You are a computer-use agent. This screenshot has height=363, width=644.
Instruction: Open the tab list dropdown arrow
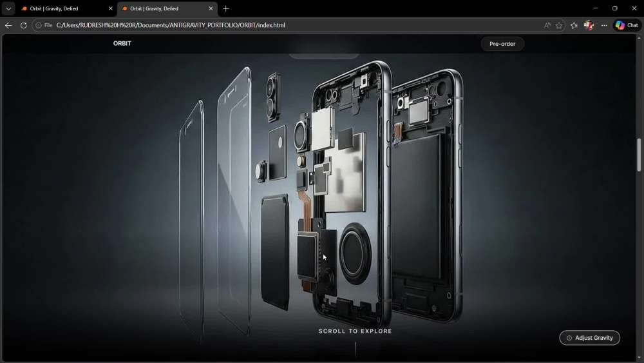coord(8,8)
